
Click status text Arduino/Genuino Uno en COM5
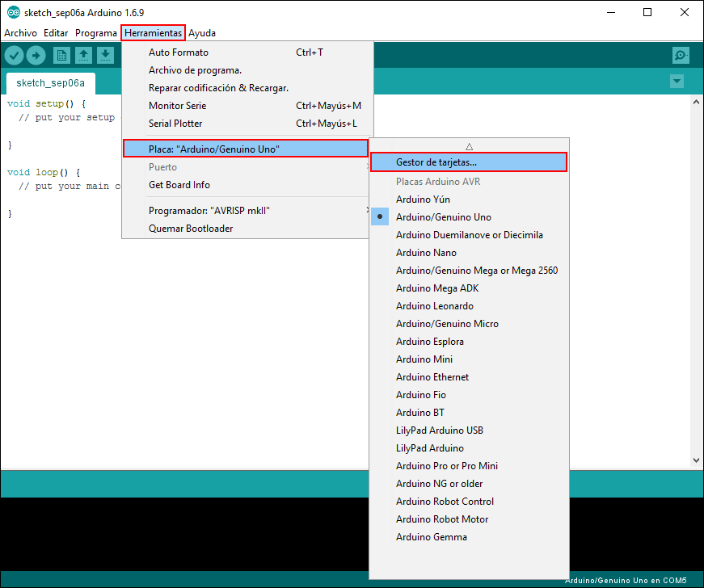(626, 581)
